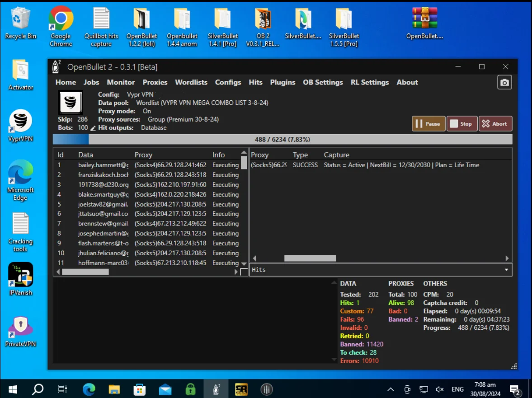
Task: Click the hits list scroll-right arrow
Action: [507, 258]
